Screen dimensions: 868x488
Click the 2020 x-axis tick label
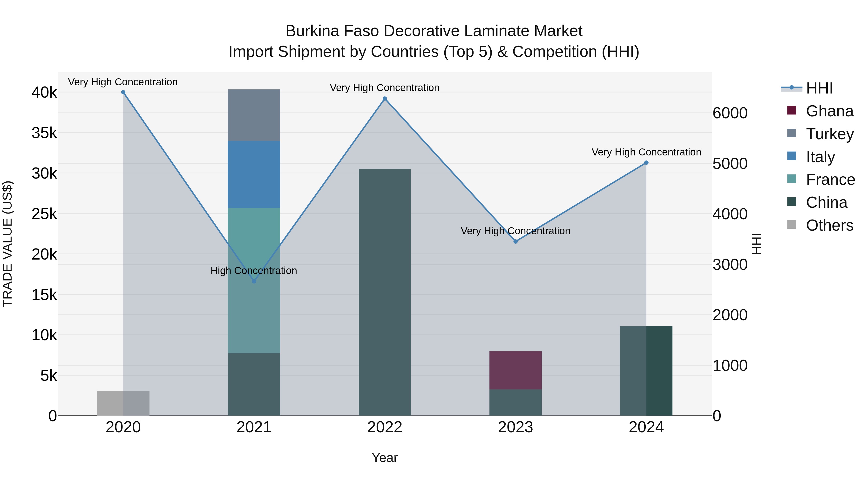[123, 427]
